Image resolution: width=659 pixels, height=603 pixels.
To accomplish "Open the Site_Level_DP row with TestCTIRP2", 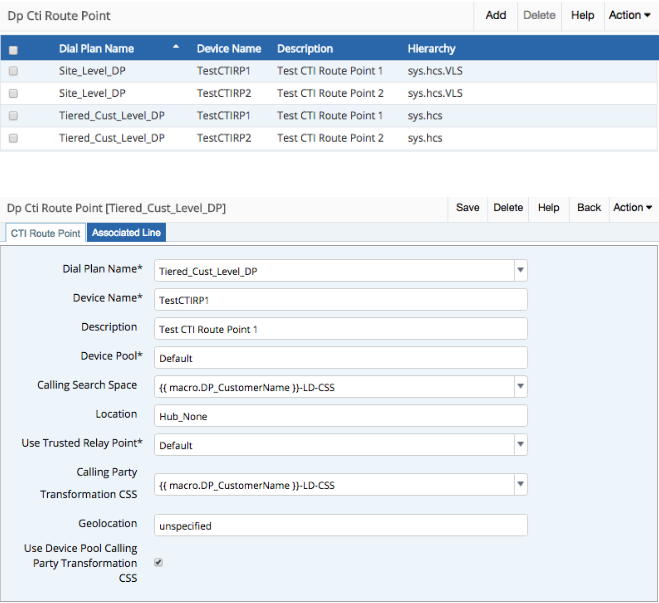I will (329, 93).
